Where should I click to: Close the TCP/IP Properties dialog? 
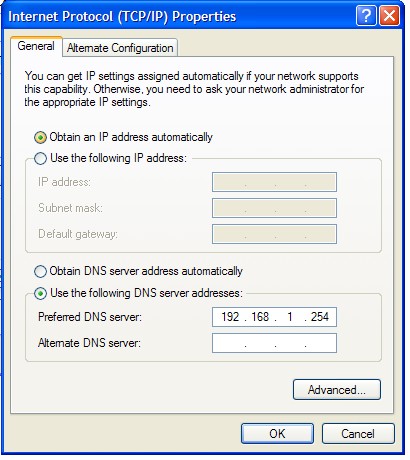click(389, 16)
